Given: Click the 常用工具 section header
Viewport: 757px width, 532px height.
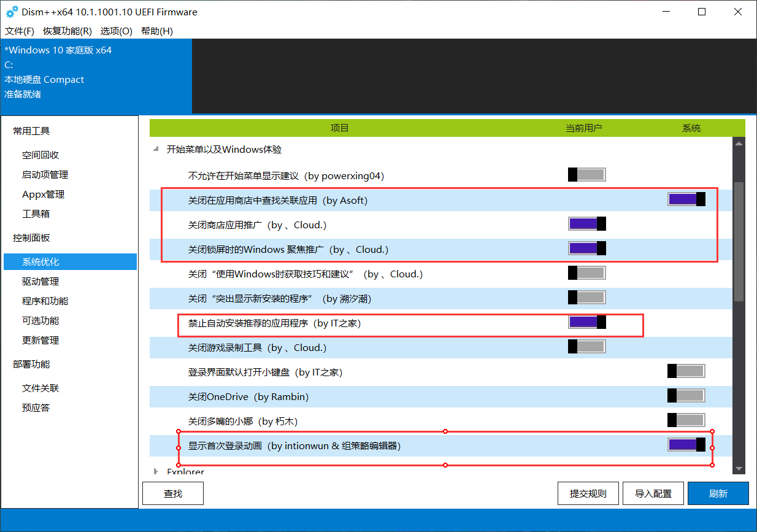Looking at the screenshot, I should tap(31, 131).
